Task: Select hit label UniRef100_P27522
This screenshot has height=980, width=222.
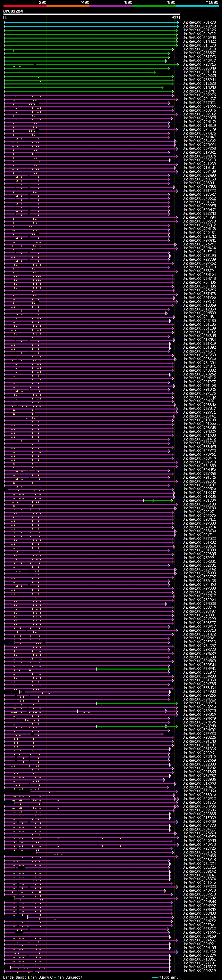Action: coord(199,539)
